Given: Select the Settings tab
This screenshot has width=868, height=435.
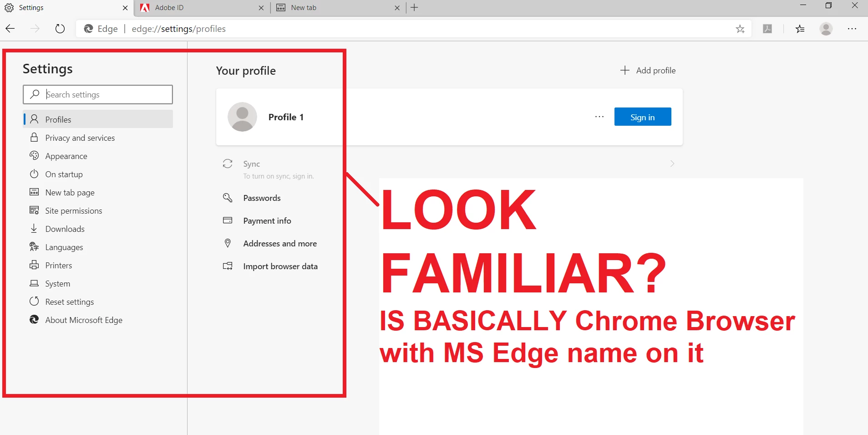Looking at the screenshot, I should click(66, 8).
